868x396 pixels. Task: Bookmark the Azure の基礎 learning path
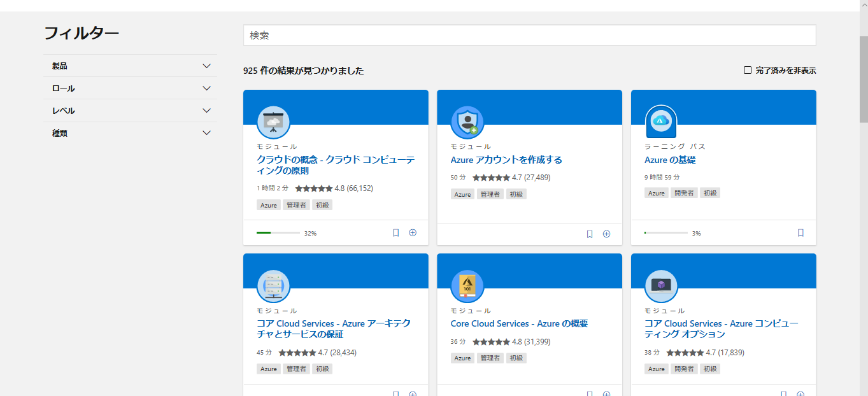(x=800, y=233)
